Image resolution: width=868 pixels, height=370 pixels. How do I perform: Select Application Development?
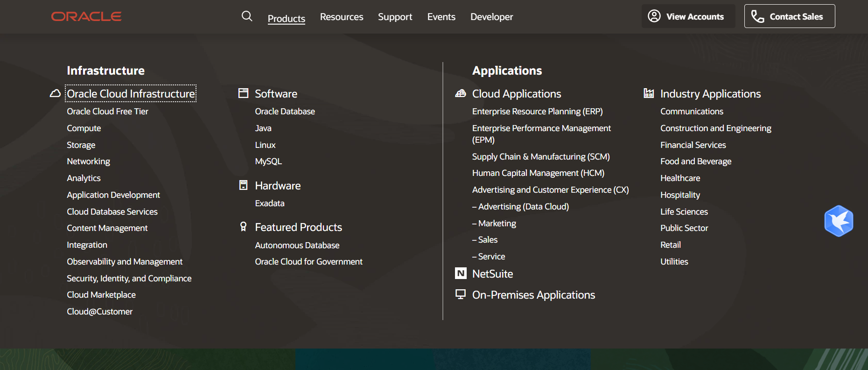pyautogui.click(x=113, y=195)
